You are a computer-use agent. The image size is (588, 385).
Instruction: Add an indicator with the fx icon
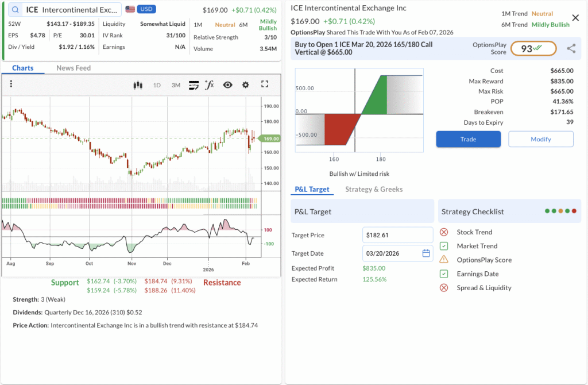[x=210, y=85]
